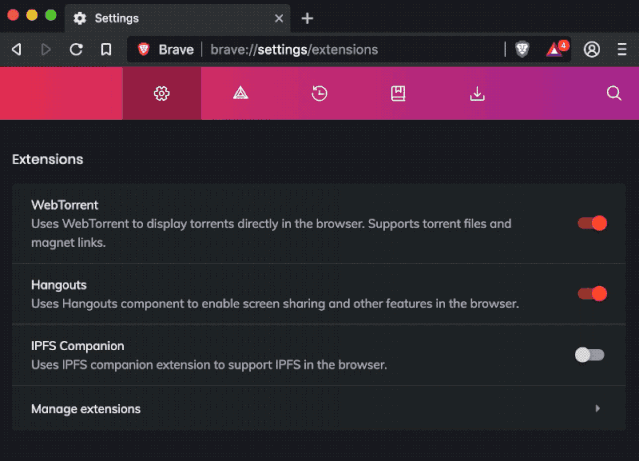Image resolution: width=639 pixels, height=461 pixels.
Task: Open the Bookmarks tab icon
Action: pyautogui.click(x=398, y=93)
